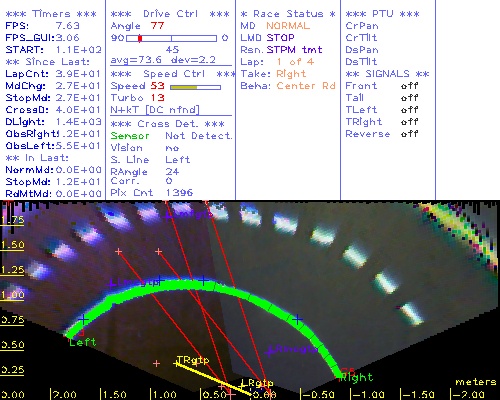Toggle the Tail signal off indicator
Screen dimensions: 500x400
(x=409, y=98)
